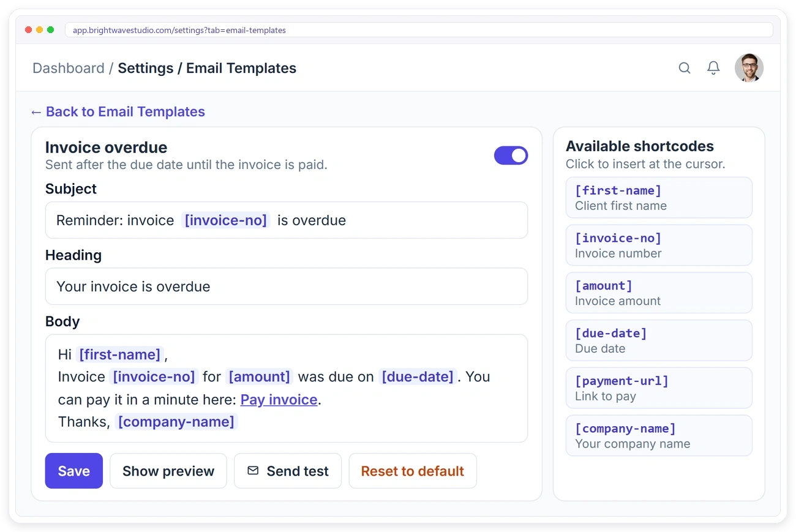Reset template to default
Viewport: 796px width, 532px height.
tap(413, 471)
